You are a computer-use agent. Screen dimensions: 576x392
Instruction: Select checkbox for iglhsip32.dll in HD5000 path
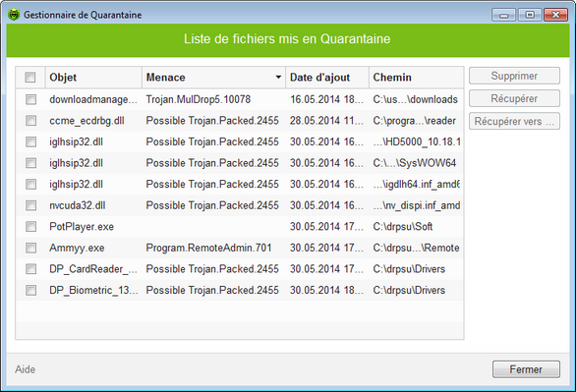point(30,141)
